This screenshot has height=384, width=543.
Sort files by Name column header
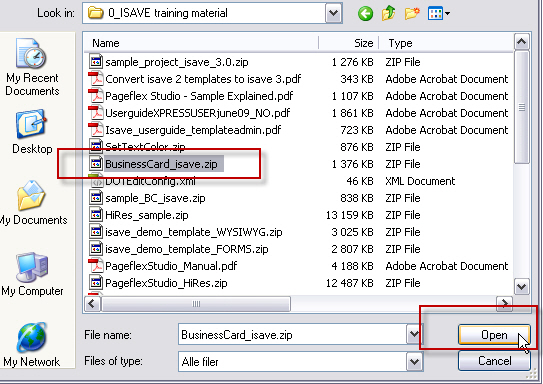pyautogui.click(x=201, y=43)
